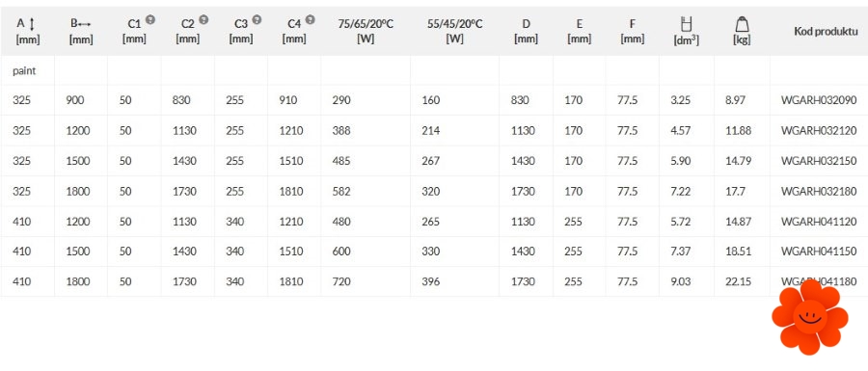Select product code WGARH032150

[819, 161]
